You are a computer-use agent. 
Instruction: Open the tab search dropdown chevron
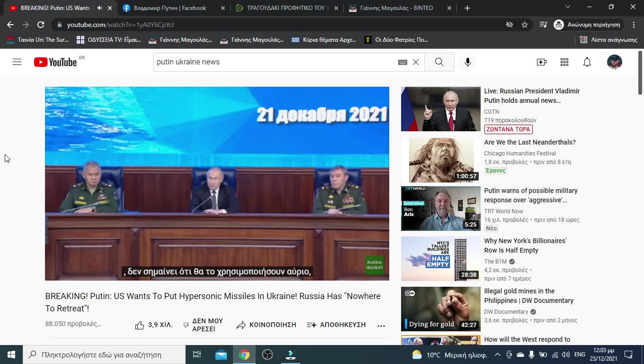click(x=568, y=7)
